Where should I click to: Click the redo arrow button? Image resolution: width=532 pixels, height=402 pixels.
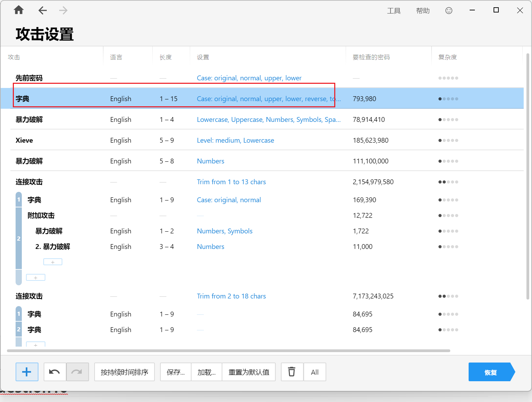tap(77, 372)
